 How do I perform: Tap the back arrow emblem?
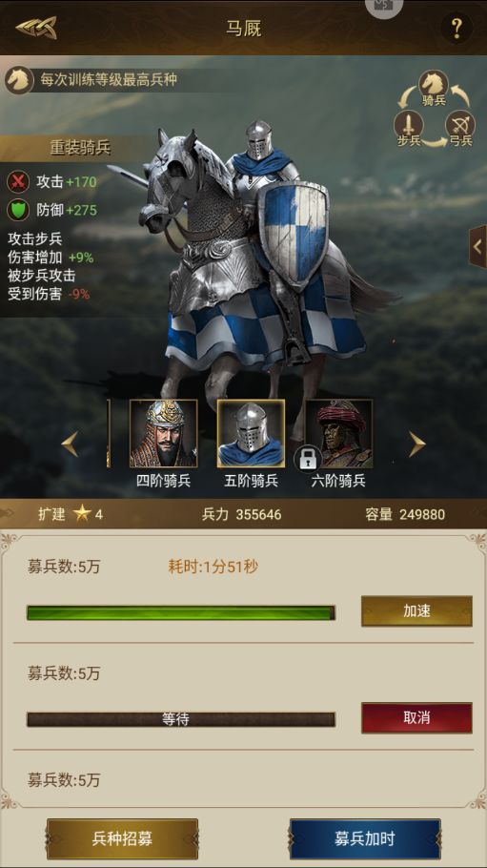pos(36,28)
